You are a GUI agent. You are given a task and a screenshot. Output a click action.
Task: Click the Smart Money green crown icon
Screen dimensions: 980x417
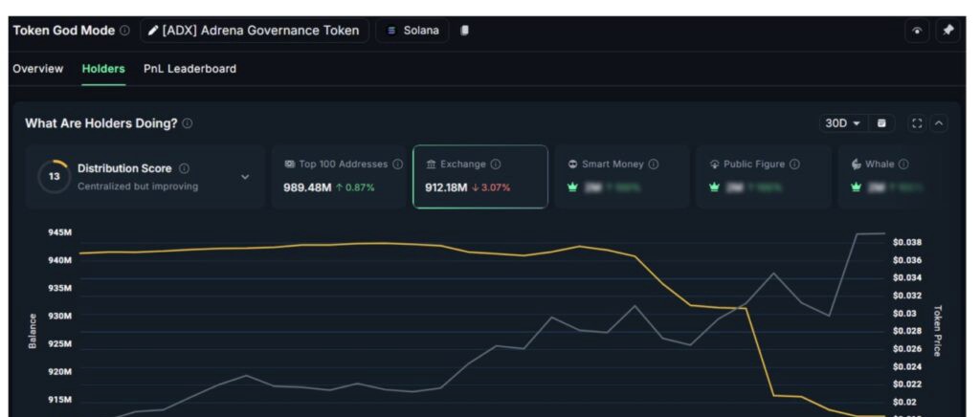[x=572, y=187]
